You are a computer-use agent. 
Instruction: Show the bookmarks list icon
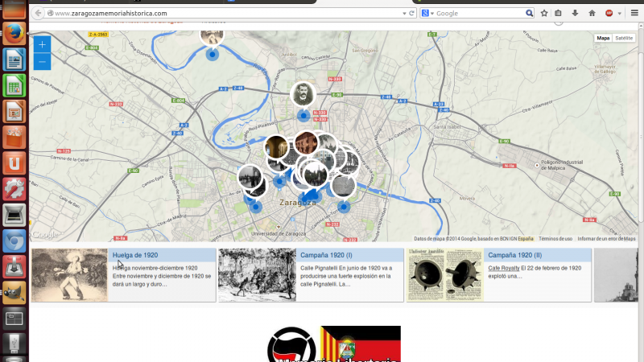coord(559,14)
